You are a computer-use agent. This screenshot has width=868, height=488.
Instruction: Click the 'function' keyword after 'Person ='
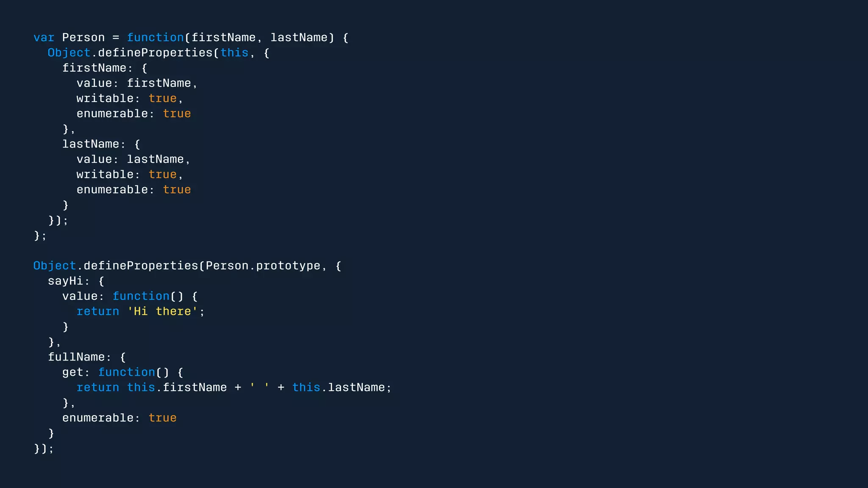[155, 38]
